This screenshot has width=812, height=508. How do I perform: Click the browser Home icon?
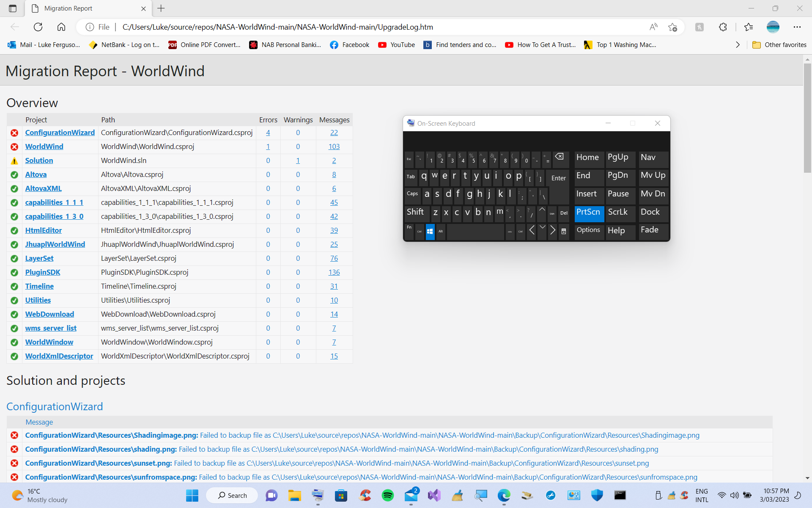[x=61, y=27]
